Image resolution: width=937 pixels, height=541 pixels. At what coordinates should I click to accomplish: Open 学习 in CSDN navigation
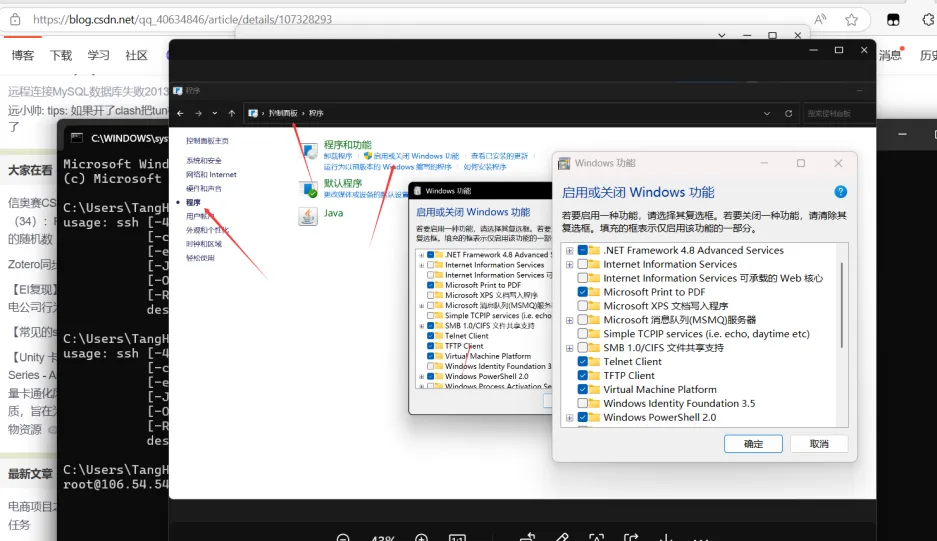click(x=98, y=56)
